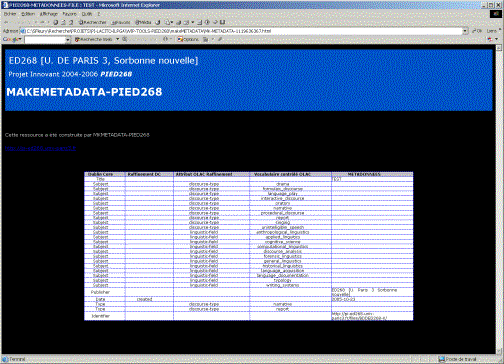Image resolution: width=504 pixels, height=364 pixels.
Task: Expand the address bar dropdown arrow
Action: (x=465, y=31)
